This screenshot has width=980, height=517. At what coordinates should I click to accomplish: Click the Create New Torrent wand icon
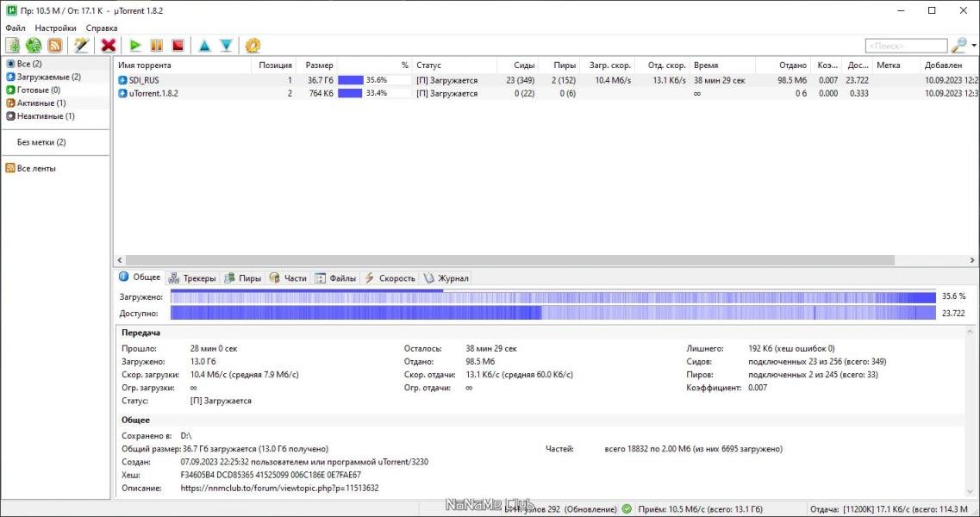81,46
